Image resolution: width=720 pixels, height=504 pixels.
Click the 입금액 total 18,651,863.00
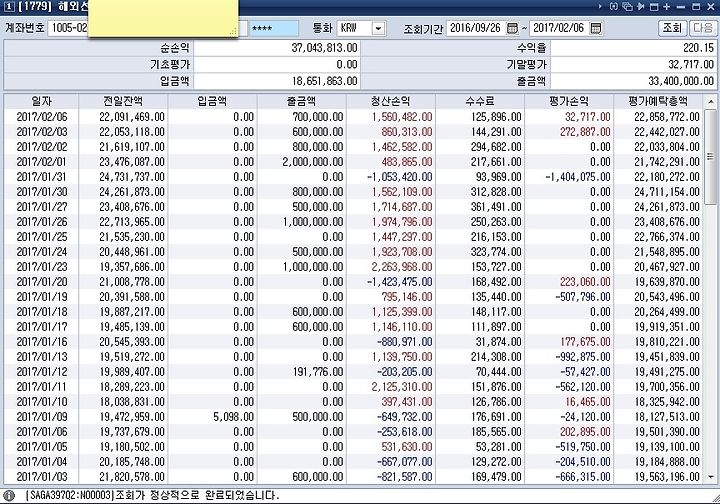pyautogui.click(x=324, y=81)
